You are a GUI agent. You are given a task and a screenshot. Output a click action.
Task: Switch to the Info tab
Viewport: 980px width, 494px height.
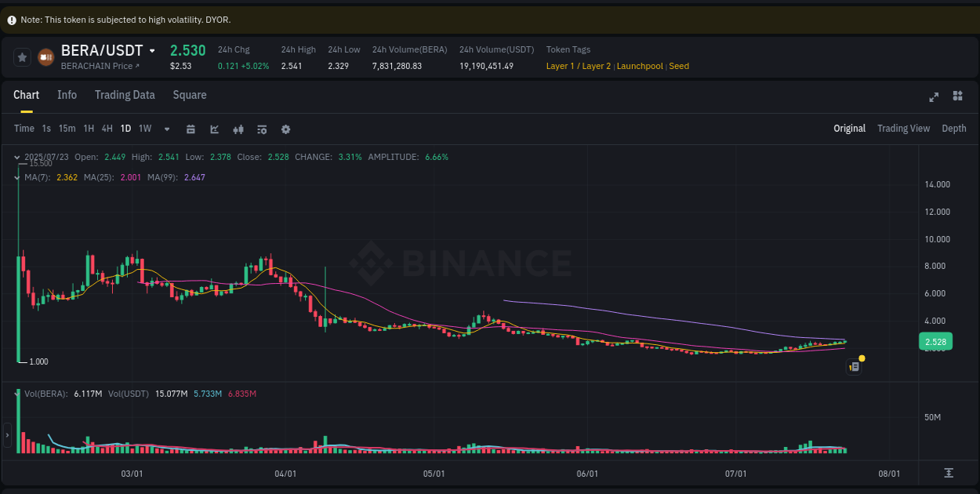point(67,95)
